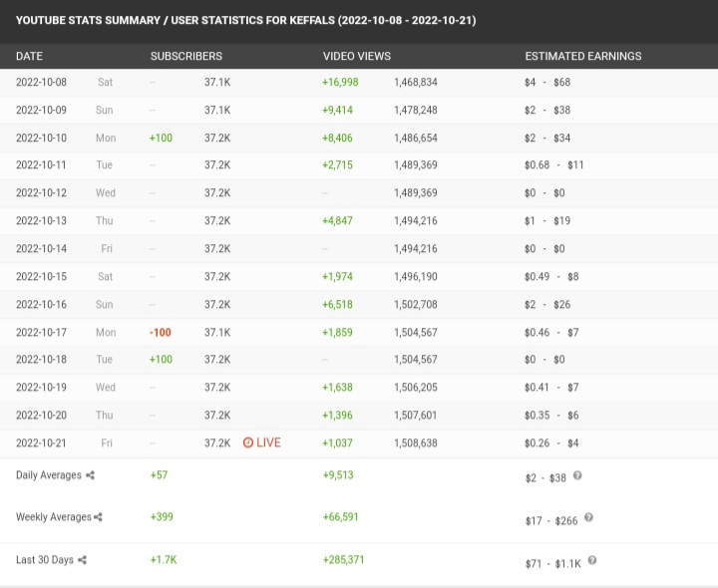Select the date 2022-10-20
Viewport: 718px width, 588px height.
[x=41, y=416]
